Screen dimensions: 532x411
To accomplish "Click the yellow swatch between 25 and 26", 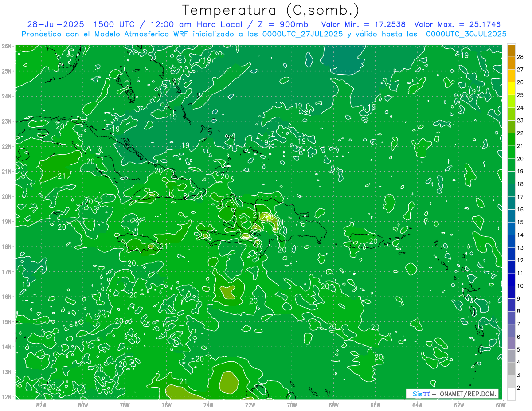I will coord(511,89).
